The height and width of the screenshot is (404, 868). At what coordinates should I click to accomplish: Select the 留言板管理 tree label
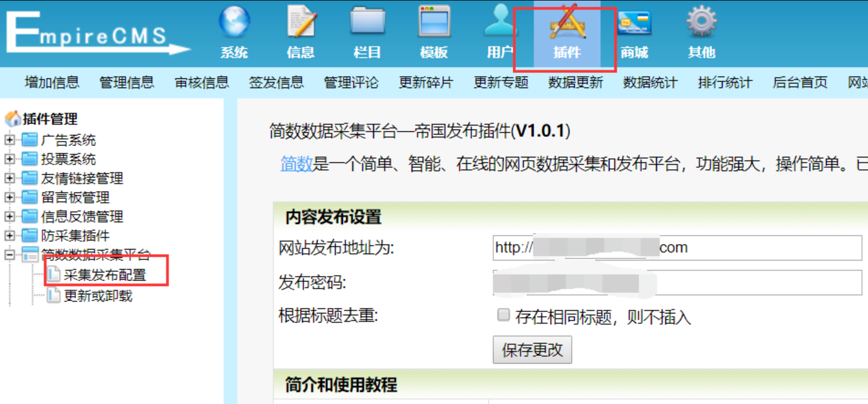75,197
